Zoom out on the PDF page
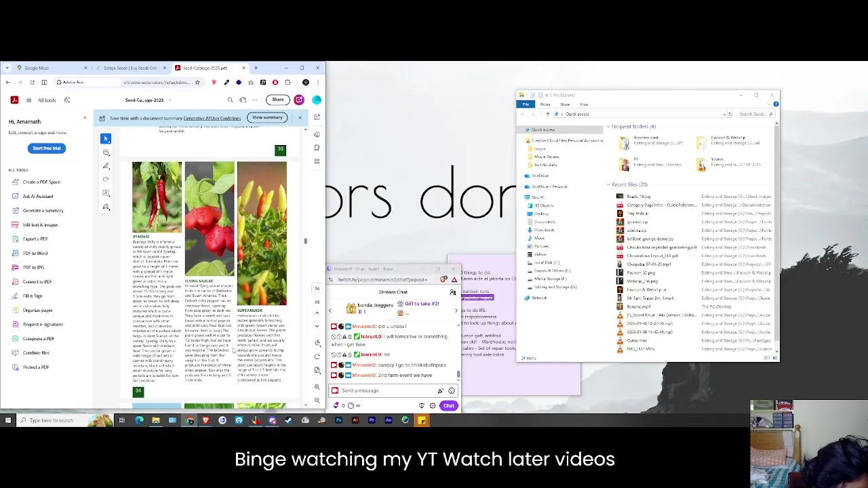This screenshot has height=488, width=868. point(317,400)
